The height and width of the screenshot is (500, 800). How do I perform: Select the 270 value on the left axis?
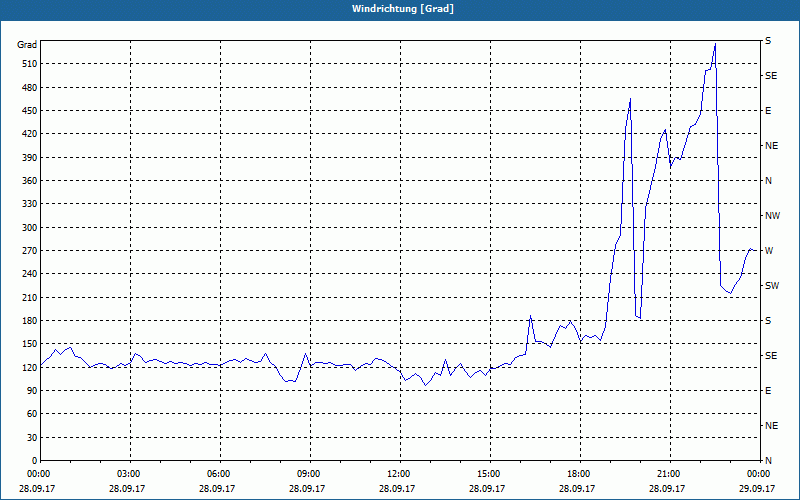[30, 251]
